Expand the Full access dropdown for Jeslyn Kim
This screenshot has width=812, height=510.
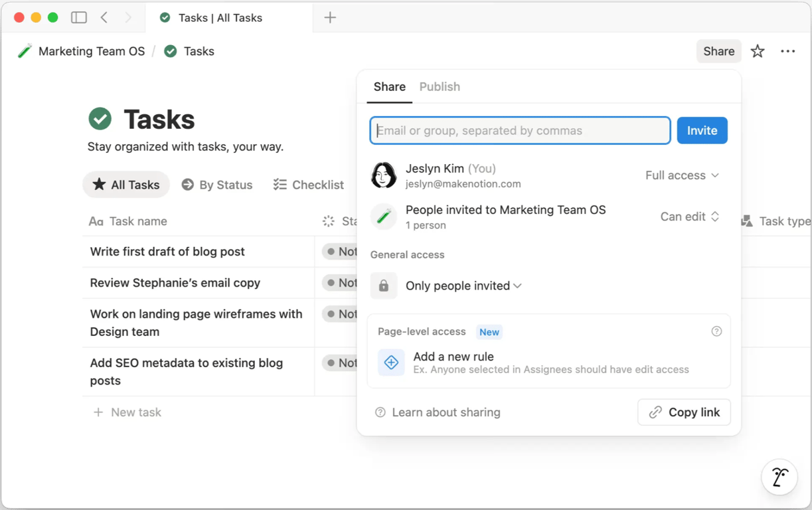pos(682,175)
